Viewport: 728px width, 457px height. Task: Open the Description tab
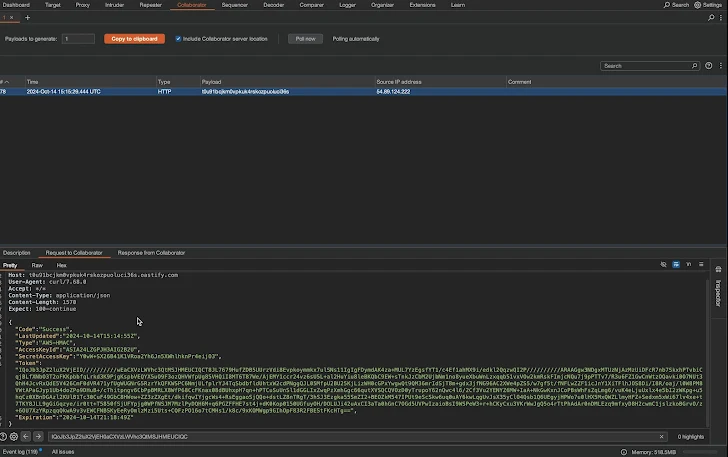tap(16, 253)
